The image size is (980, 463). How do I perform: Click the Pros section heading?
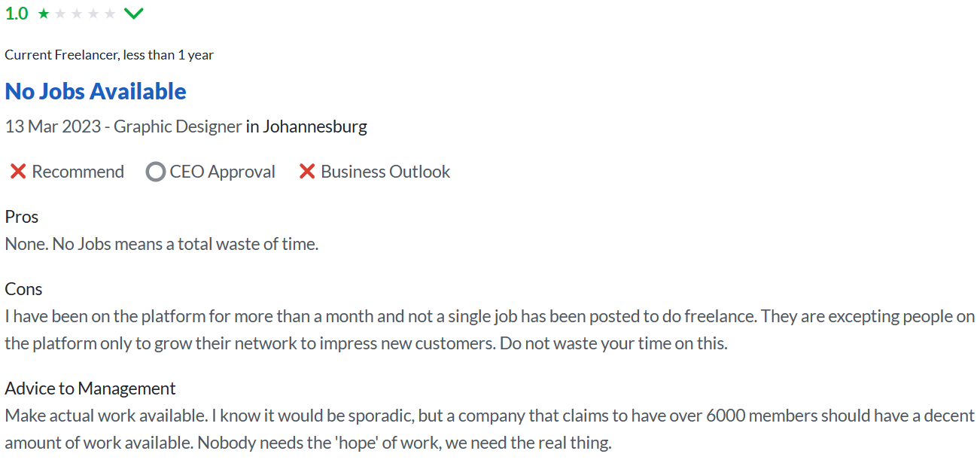[x=22, y=217]
